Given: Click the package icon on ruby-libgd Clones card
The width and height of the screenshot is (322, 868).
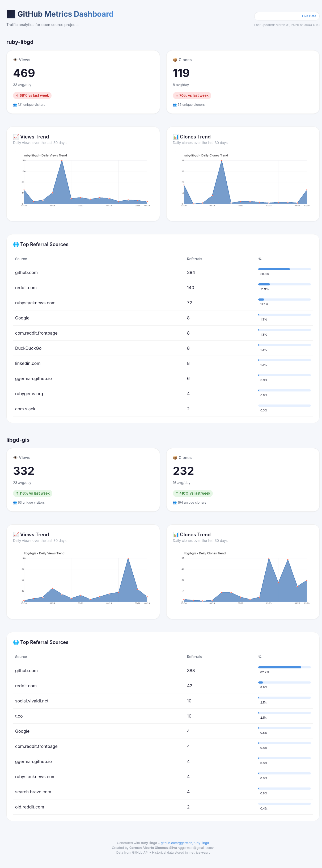Looking at the screenshot, I should click(x=175, y=60).
